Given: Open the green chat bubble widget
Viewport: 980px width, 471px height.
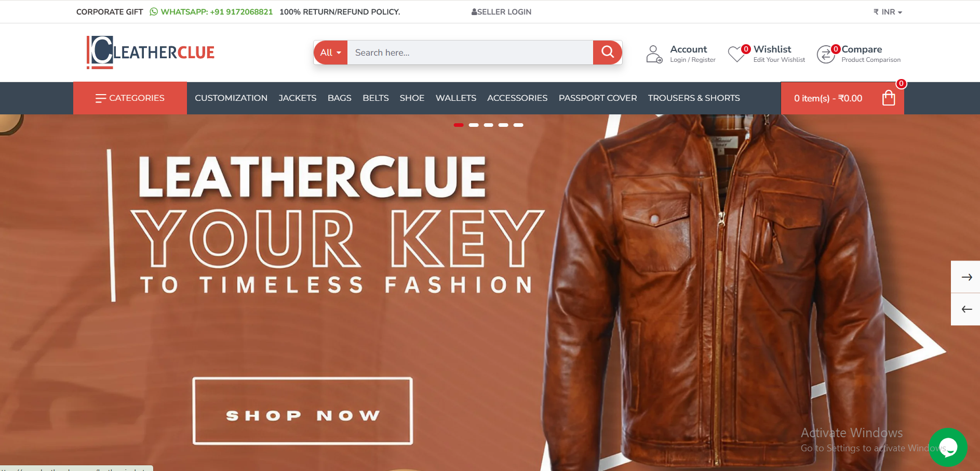Looking at the screenshot, I should 948,447.
